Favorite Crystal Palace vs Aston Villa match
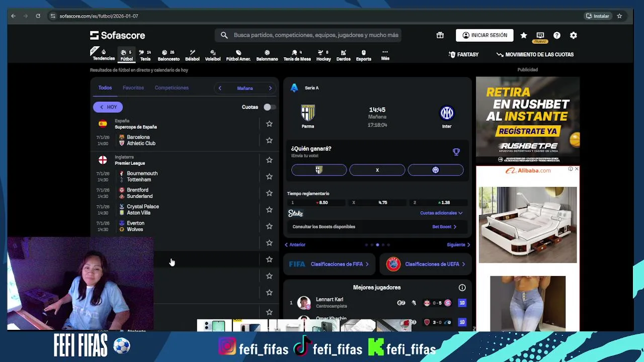 click(x=269, y=210)
